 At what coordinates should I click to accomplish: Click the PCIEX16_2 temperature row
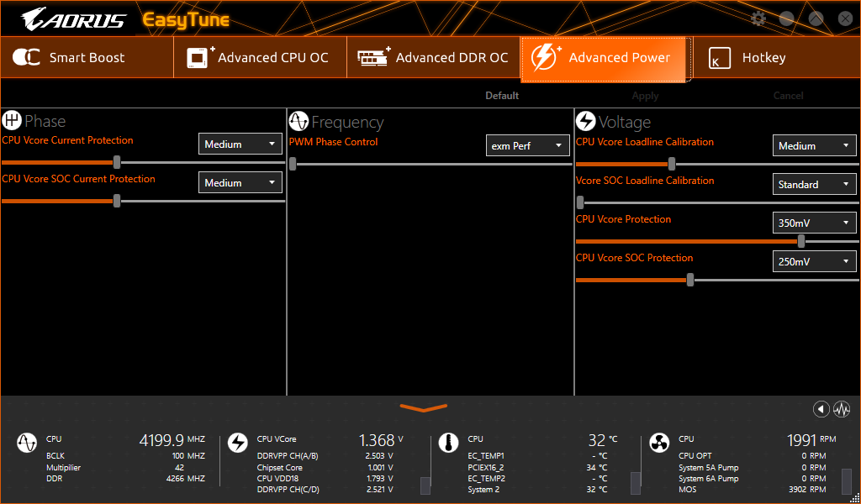pos(537,468)
